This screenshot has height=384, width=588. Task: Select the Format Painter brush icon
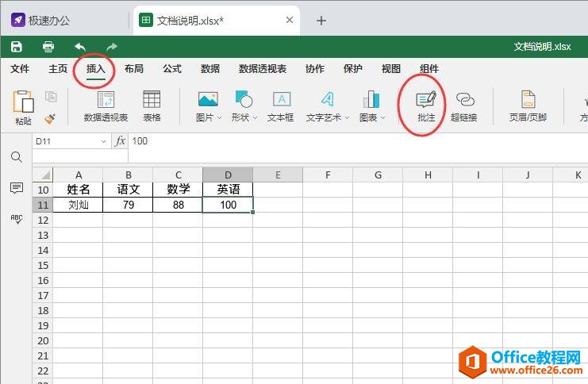click(50, 118)
